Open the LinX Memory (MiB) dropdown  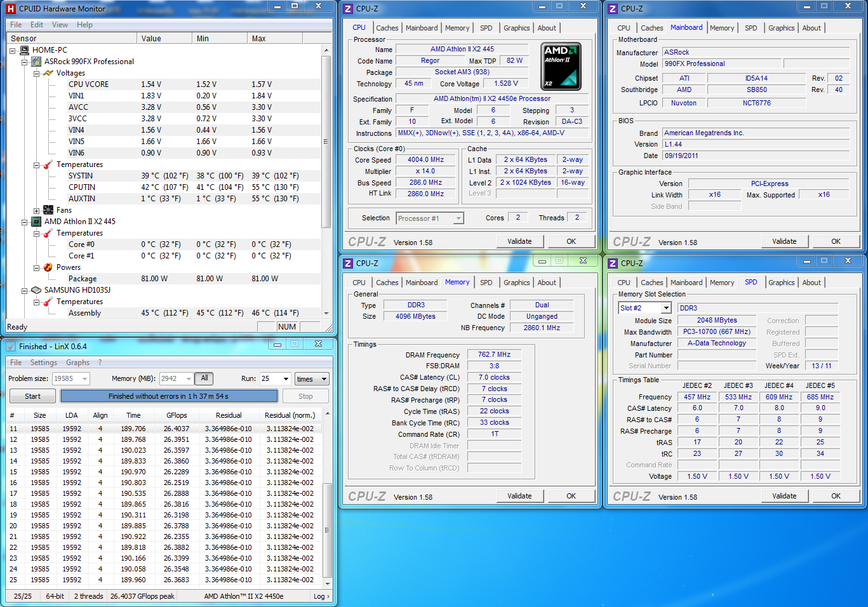point(189,378)
